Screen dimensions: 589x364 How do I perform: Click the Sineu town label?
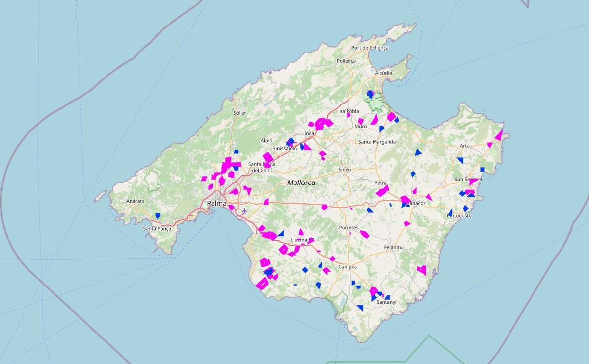345,169
